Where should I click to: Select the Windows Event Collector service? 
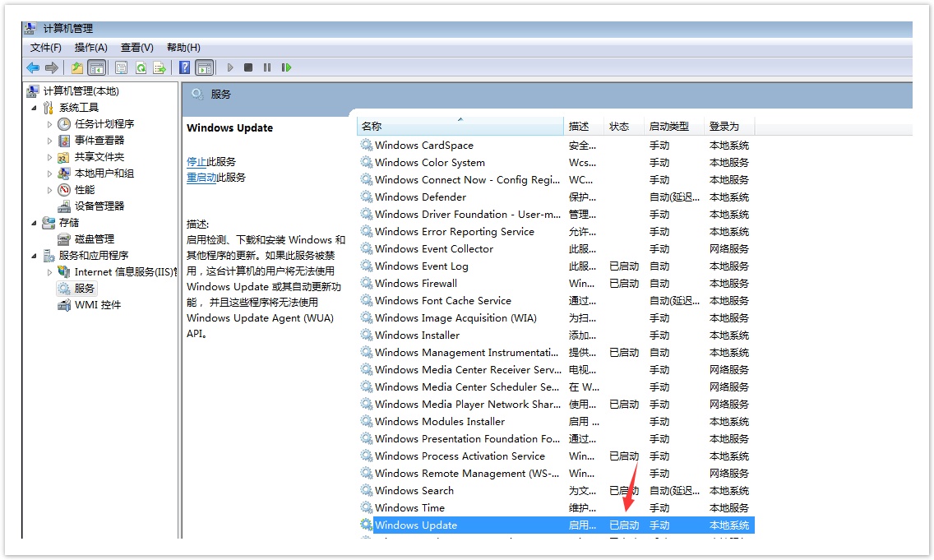coord(556,248)
